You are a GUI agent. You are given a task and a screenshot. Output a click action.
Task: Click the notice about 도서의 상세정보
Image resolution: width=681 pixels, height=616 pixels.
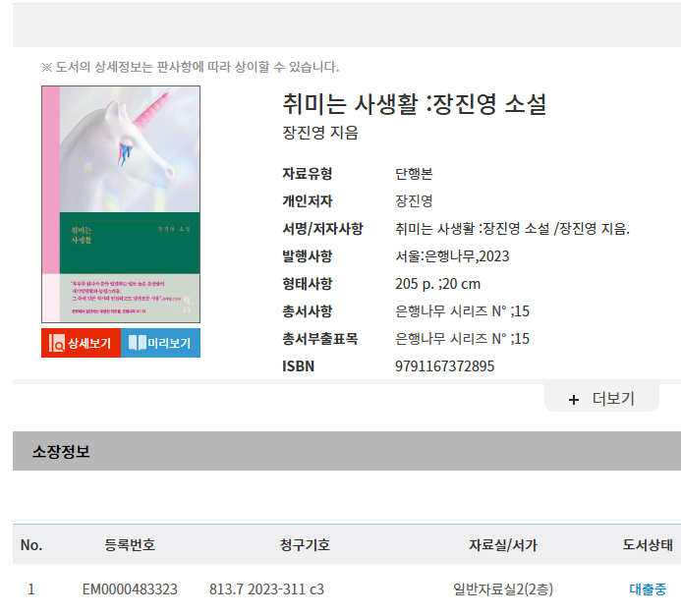coord(191,67)
